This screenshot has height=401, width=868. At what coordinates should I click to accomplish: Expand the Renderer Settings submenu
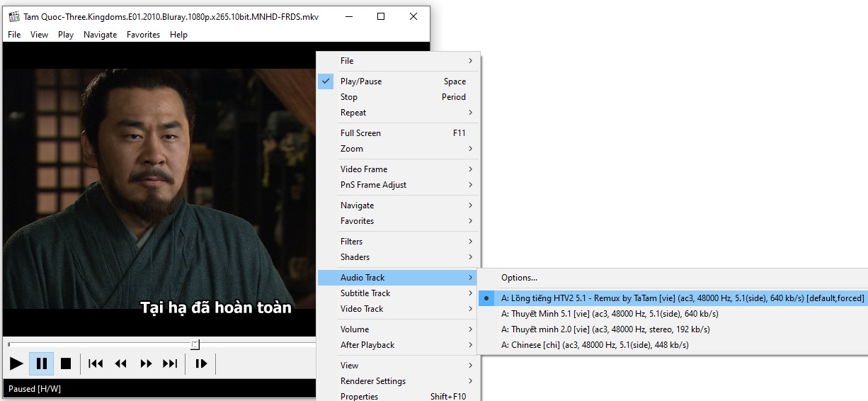tap(399, 381)
